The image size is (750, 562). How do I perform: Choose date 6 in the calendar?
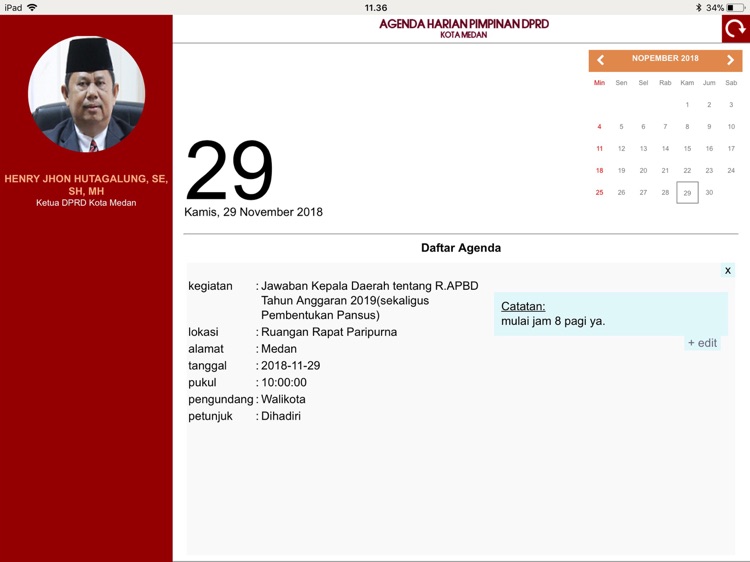point(643,127)
